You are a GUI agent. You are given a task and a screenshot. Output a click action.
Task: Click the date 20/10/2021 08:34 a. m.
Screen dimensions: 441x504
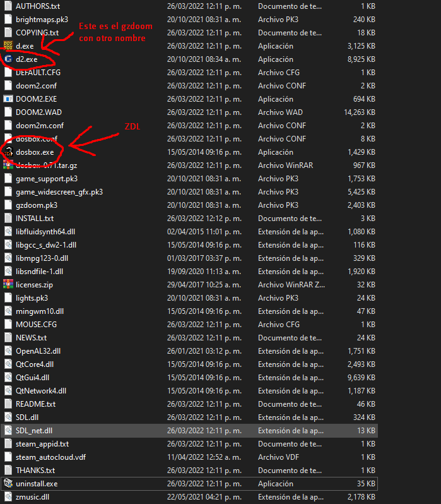click(204, 59)
